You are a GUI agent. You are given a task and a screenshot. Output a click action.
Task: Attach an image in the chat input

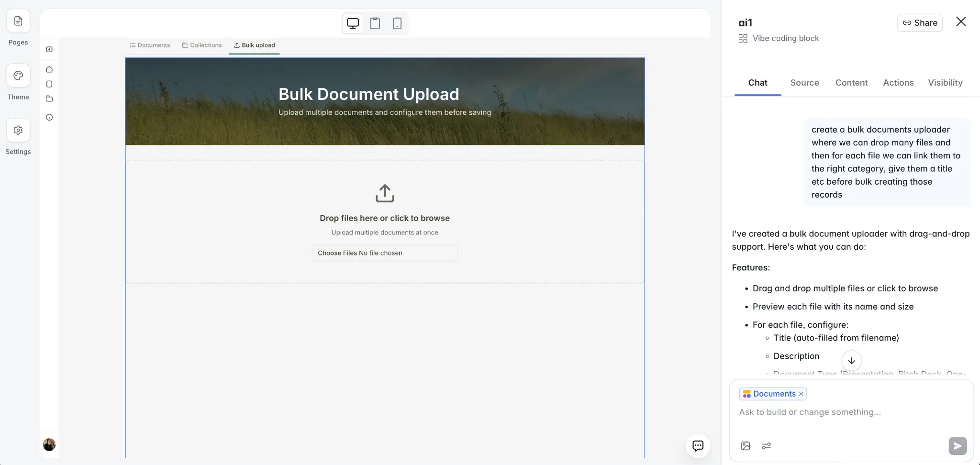point(745,445)
